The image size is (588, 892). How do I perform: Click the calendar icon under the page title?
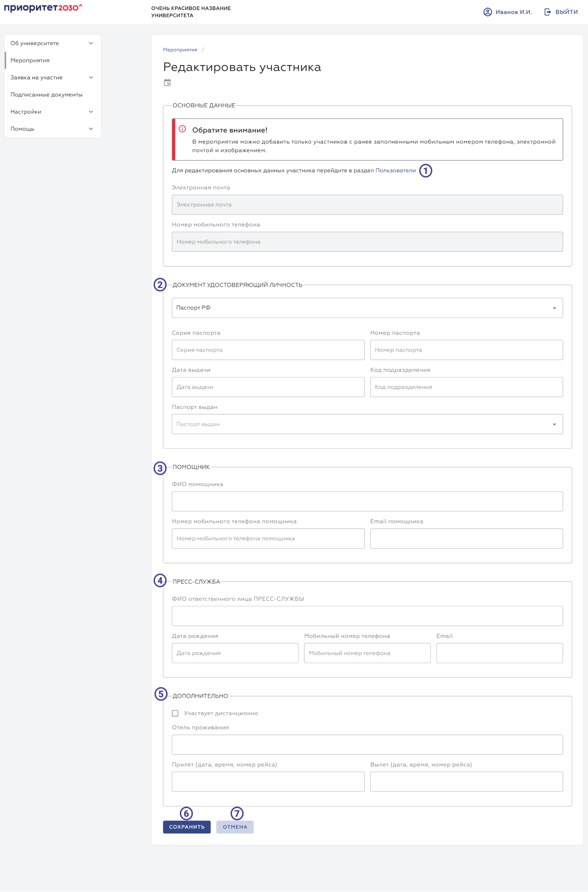tap(167, 83)
